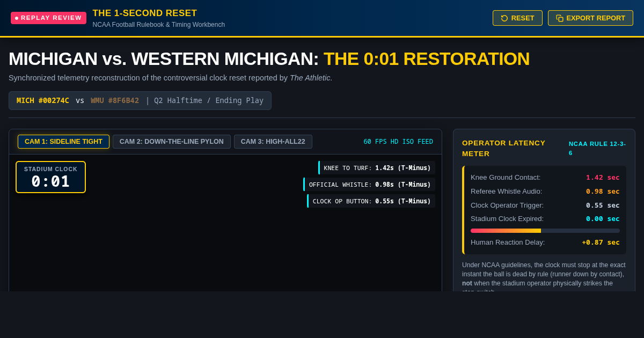Click the italic The Athletic text

[x=310, y=78]
